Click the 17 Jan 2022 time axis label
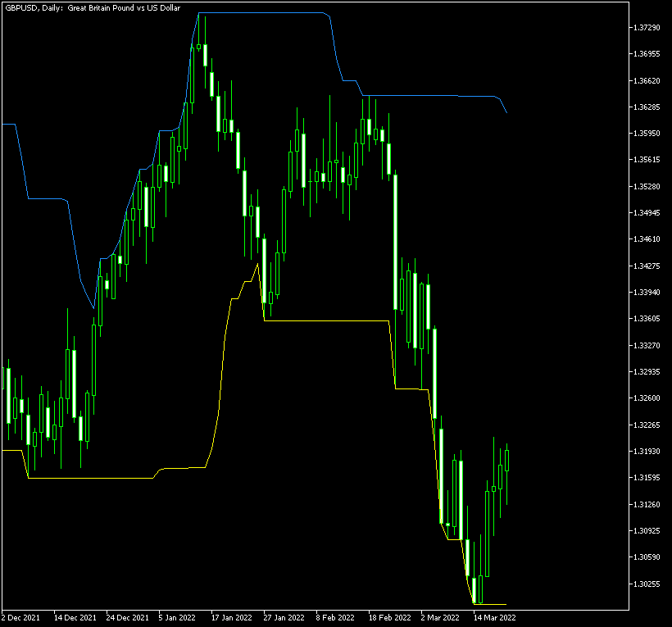The height and width of the screenshot is (627, 672). click(x=231, y=617)
